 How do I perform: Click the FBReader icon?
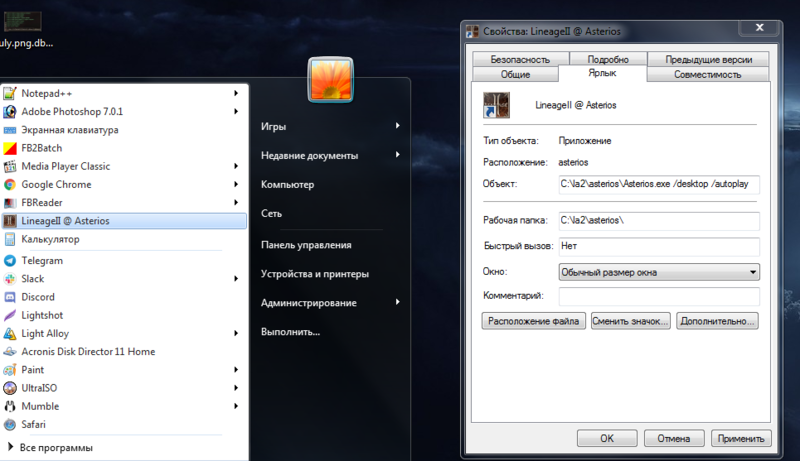coord(10,203)
